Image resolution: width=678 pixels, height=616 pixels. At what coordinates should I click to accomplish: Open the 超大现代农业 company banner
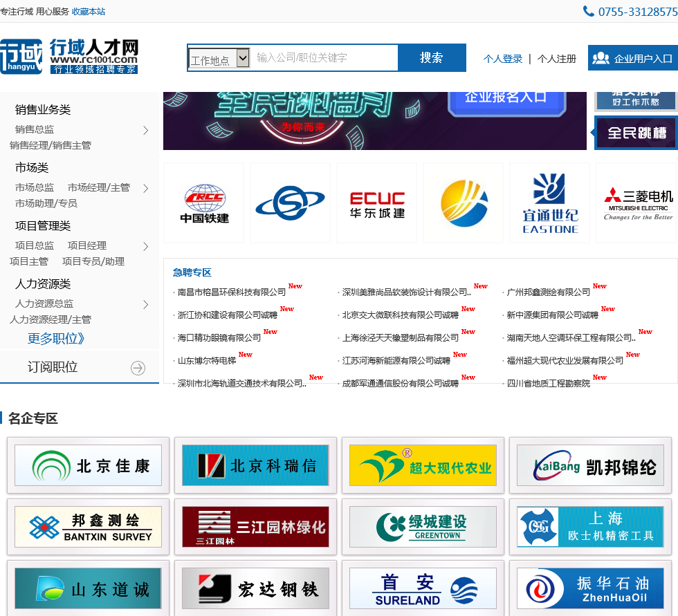click(423, 466)
